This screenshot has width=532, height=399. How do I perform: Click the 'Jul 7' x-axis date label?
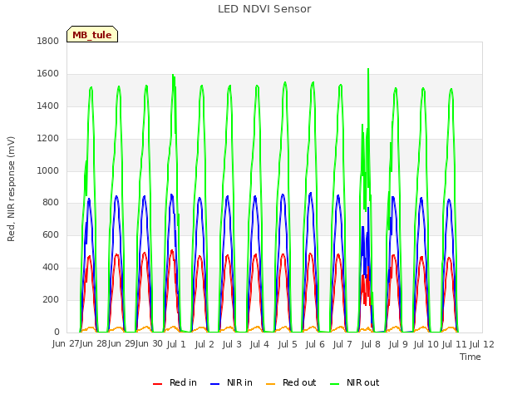coord(342,344)
